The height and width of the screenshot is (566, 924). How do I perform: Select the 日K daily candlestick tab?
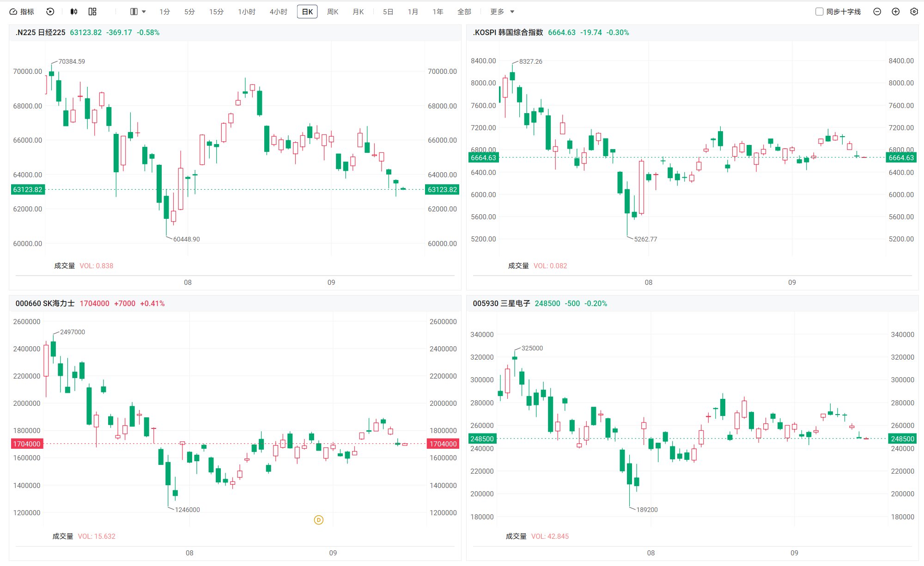pyautogui.click(x=307, y=12)
